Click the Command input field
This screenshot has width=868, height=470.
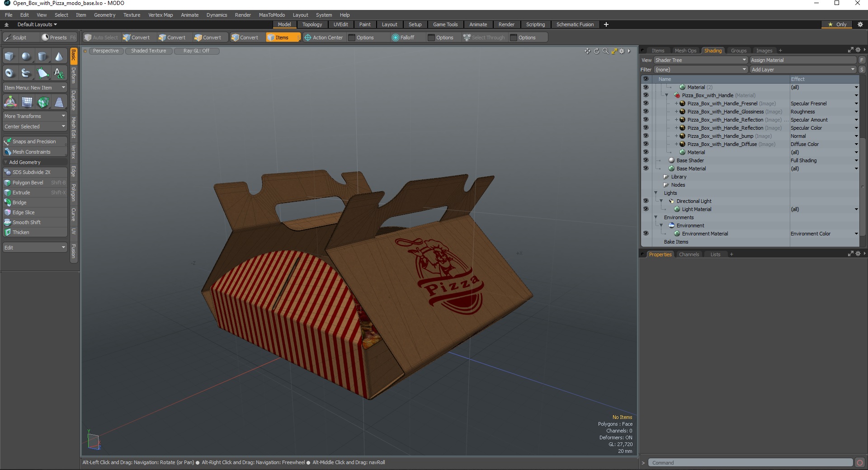point(751,462)
